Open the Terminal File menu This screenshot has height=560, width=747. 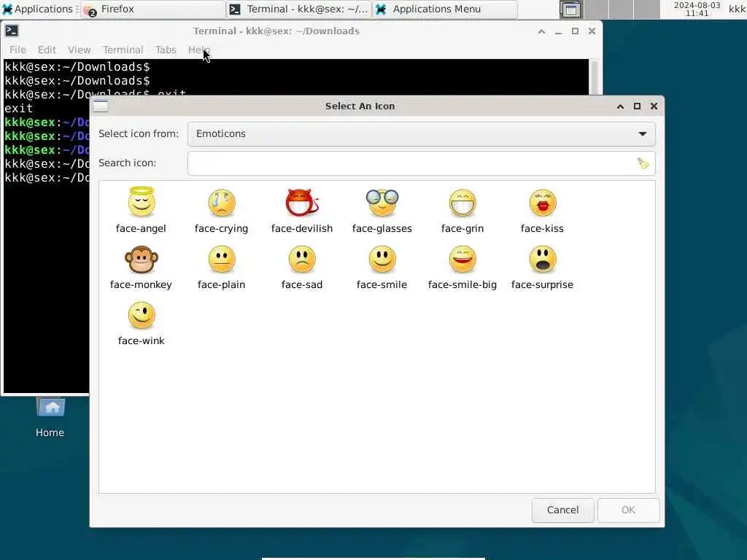tap(18, 50)
